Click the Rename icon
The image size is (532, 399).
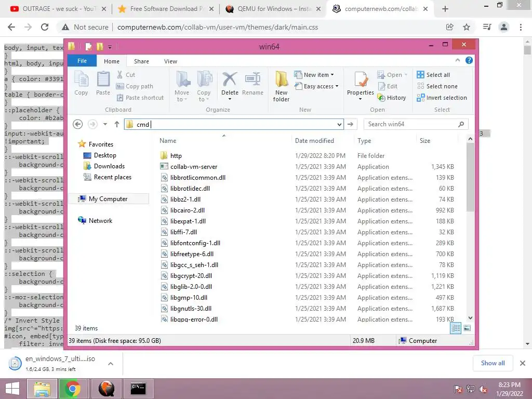pos(253,79)
